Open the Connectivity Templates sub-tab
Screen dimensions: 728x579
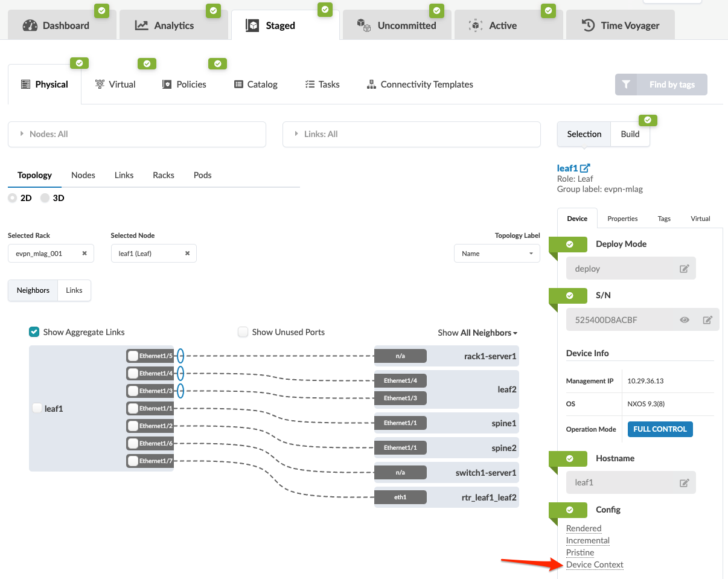tap(420, 85)
